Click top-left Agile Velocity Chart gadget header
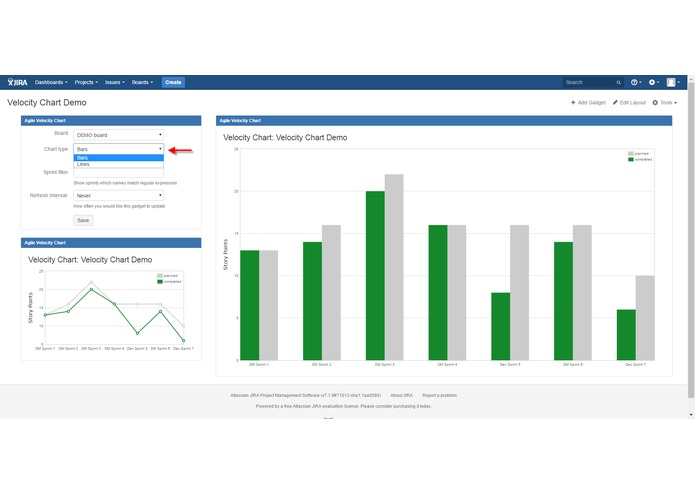The height and width of the screenshot is (494, 695). [x=111, y=121]
